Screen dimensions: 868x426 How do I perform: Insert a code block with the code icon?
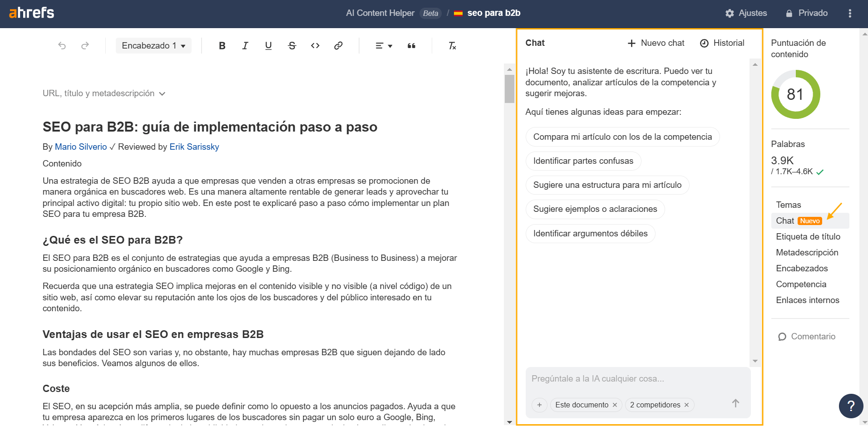[x=315, y=46]
